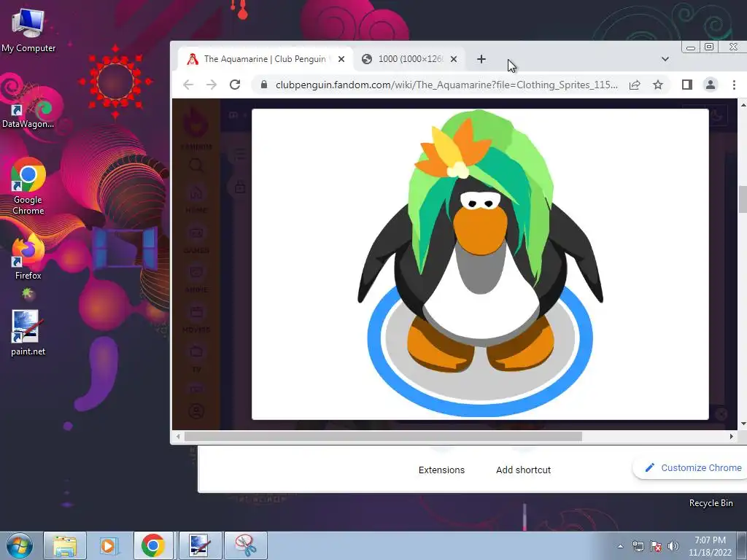
Task: Open Recycle Bin on desktop
Action: (x=711, y=503)
